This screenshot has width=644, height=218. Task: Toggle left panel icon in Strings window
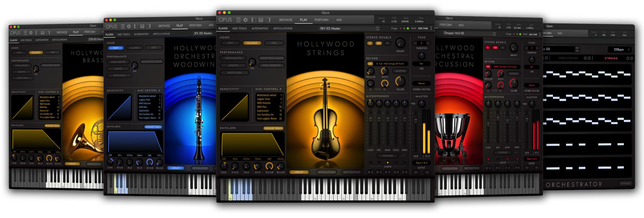254,20
